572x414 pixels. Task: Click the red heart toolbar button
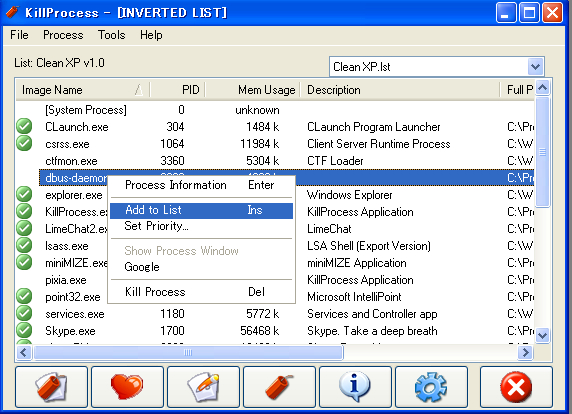point(127,387)
